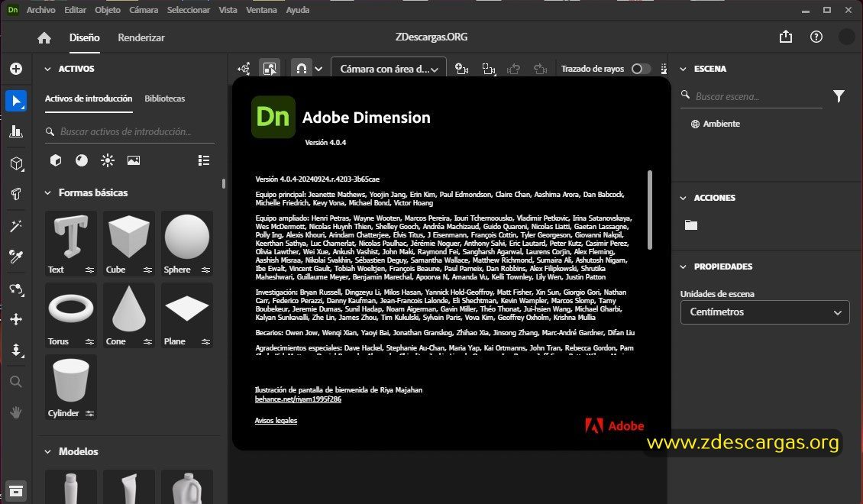This screenshot has width=863, height=504.
Task: Select Ambiente in the scene list
Action: pyautogui.click(x=716, y=124)
